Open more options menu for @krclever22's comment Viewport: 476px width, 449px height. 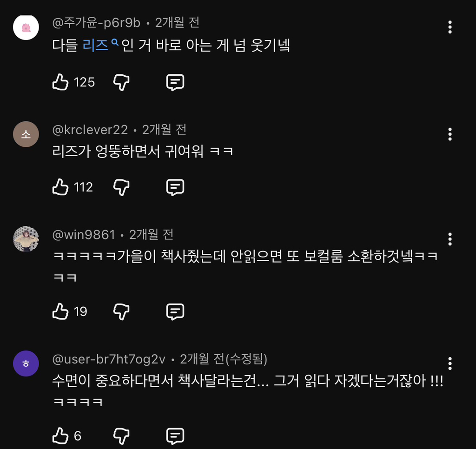click(x=450, y=134)
